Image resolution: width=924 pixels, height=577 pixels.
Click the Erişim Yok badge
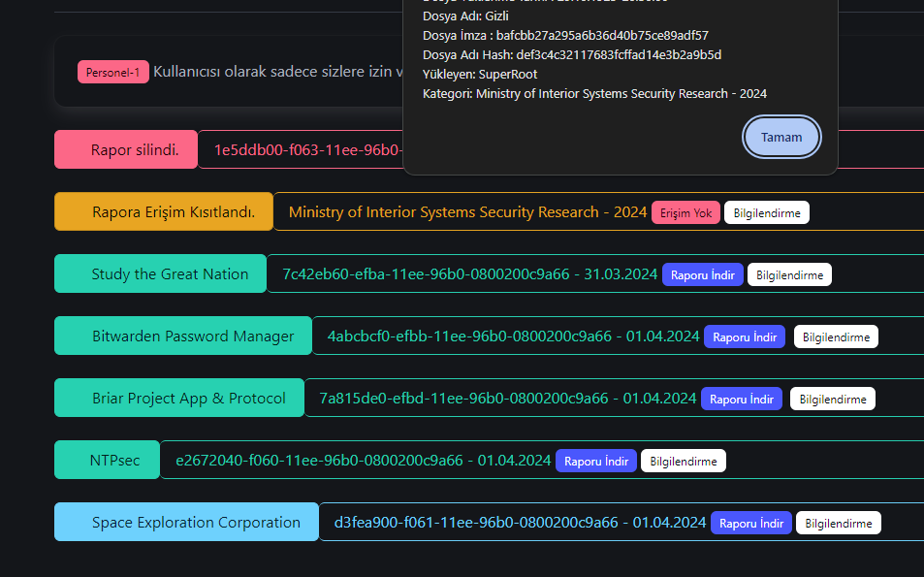tap(685, 212)
